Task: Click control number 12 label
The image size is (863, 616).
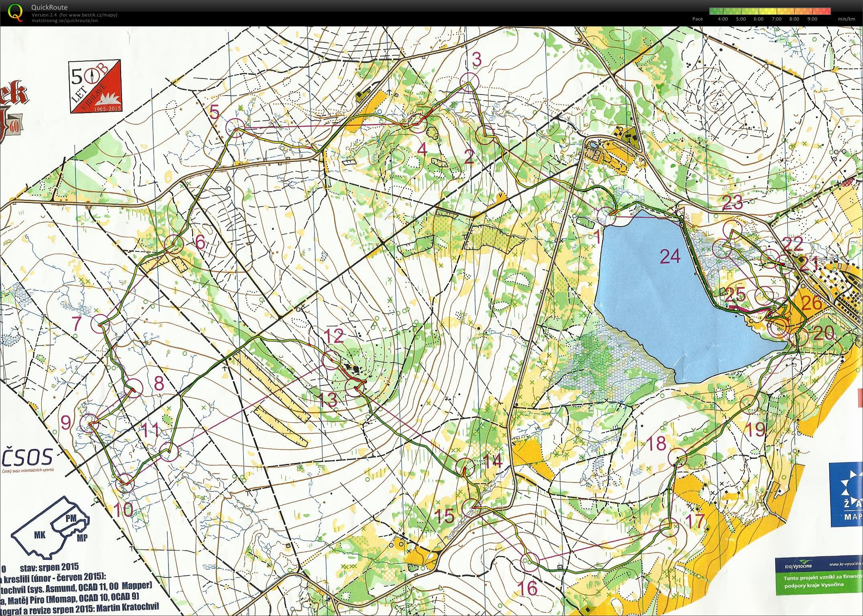Action: pyautogui.click(x=334, y=335)
